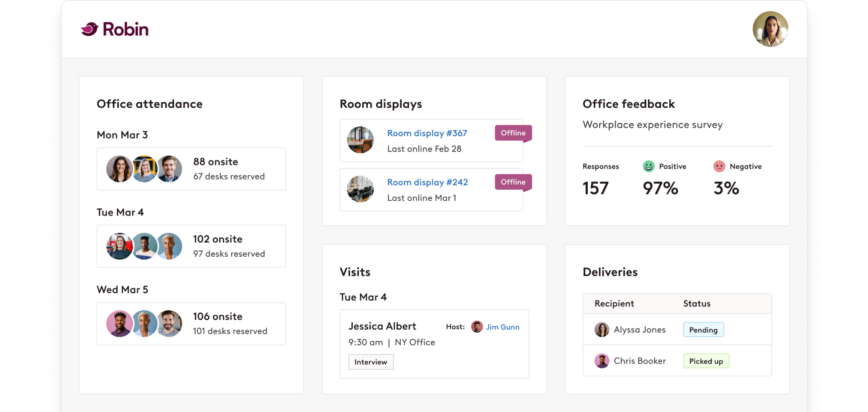Click the Deliveries heading
The width and height of the screenshot is (868, 412).
point(610,272)
